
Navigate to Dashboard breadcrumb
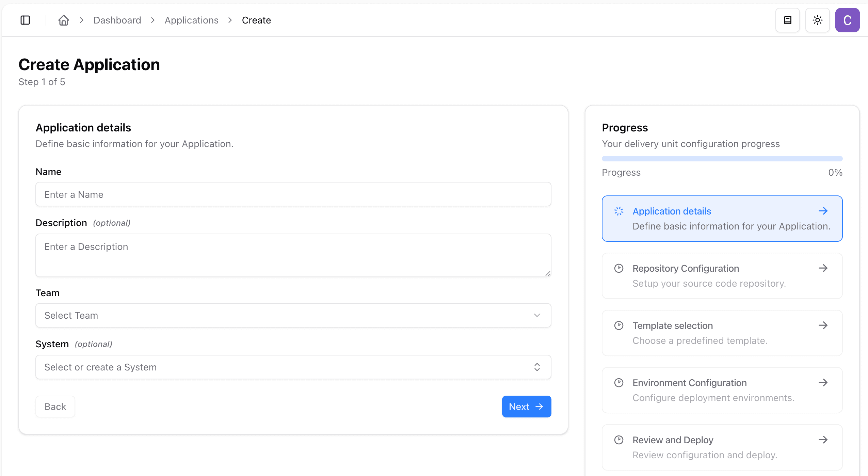click(117, 20)
